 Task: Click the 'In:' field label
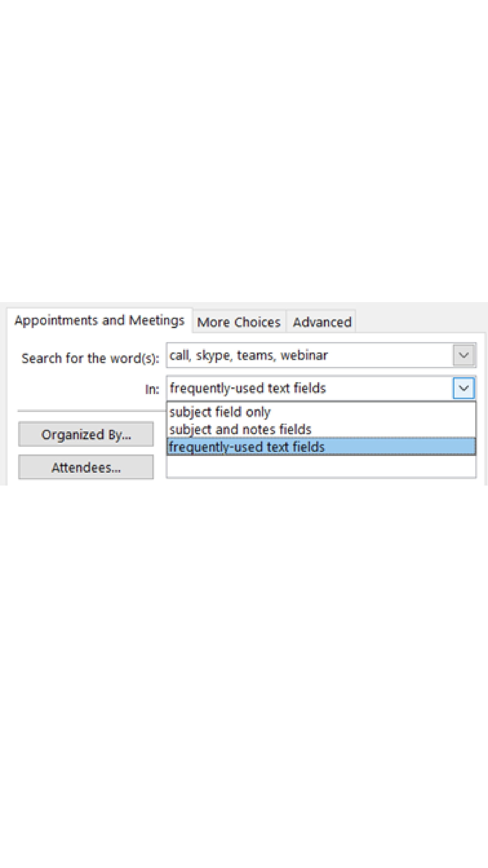[x=152, y=389]
